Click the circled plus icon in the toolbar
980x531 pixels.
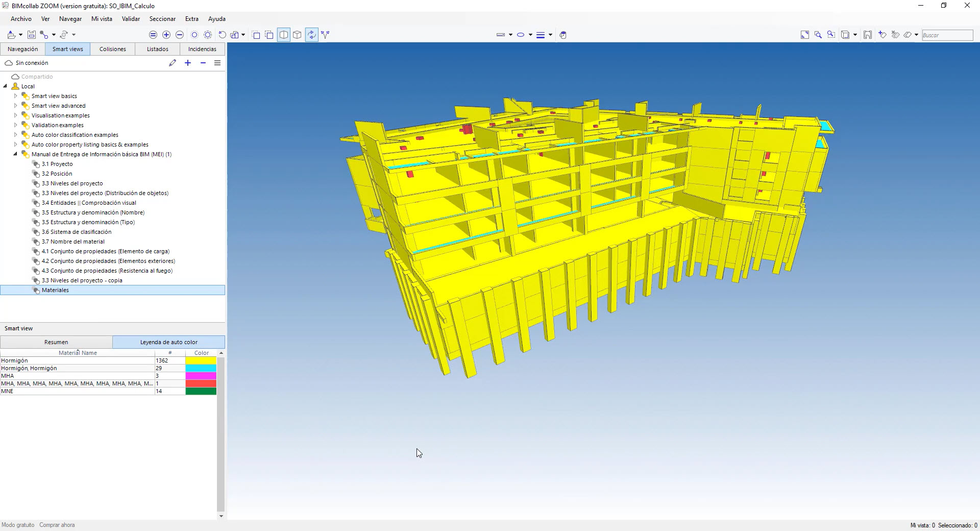coord(166,35)
